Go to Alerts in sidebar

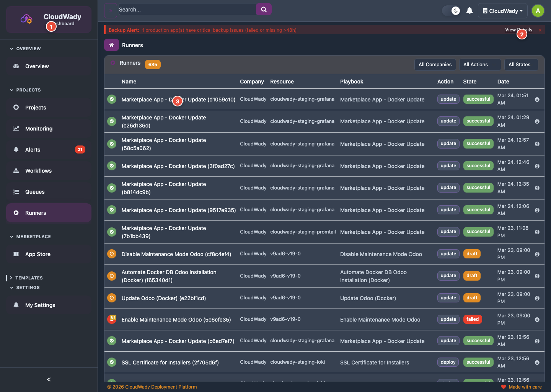pyautogui.click(x=33, y=150)
